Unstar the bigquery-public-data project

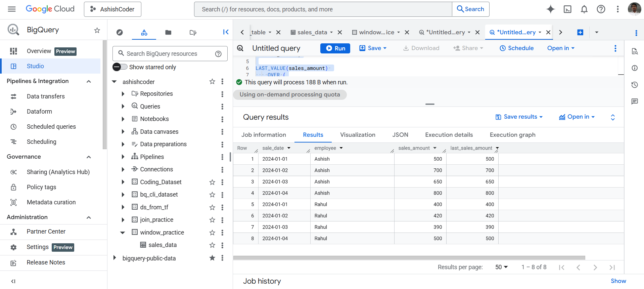(x=212, y=258)
